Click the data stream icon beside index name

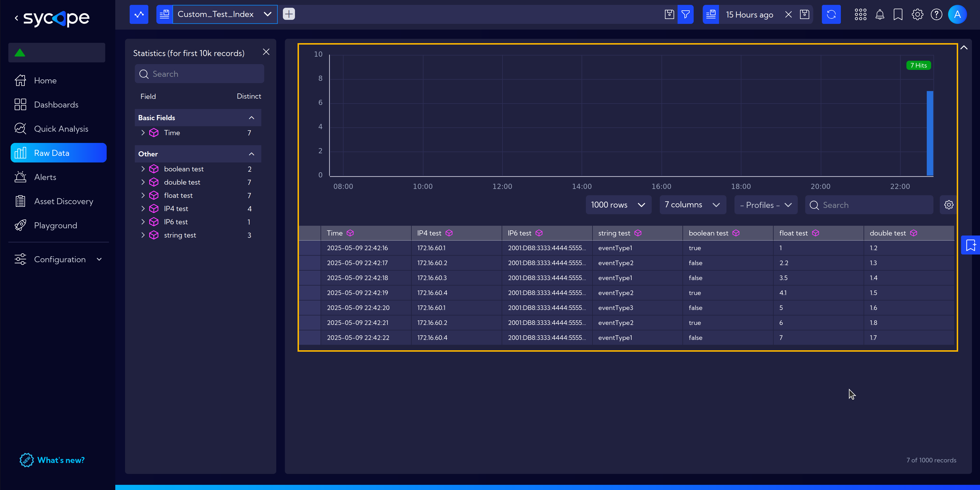coord(164,14)
